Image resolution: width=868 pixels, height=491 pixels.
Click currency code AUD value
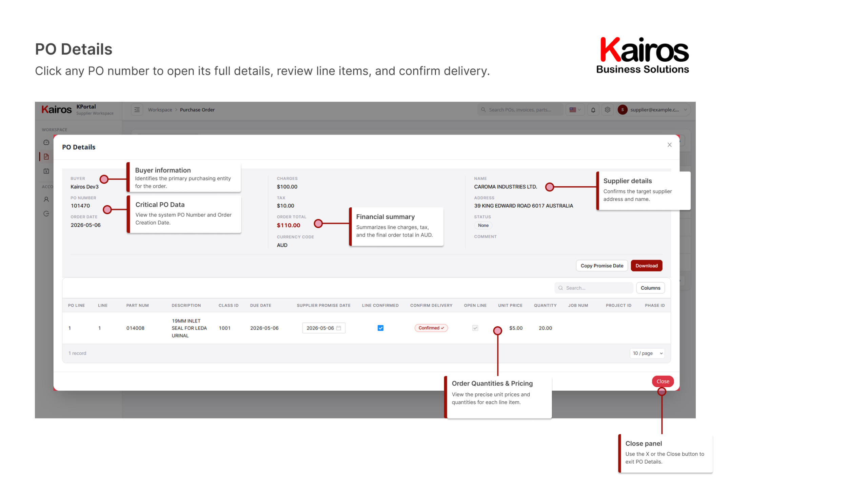[x=282, y=245]
